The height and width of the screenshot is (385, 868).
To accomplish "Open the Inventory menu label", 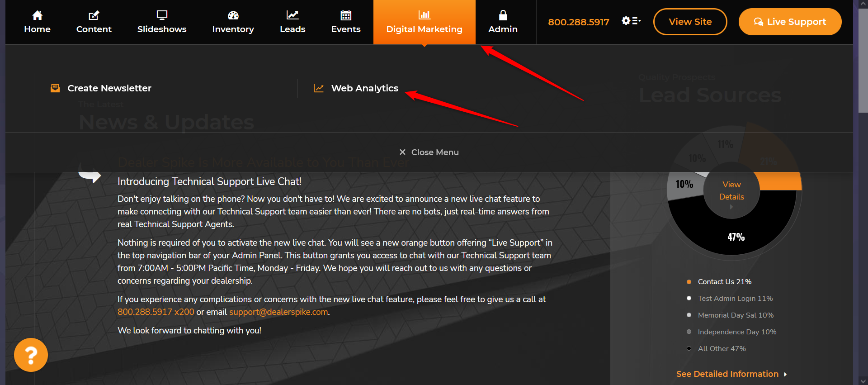I will pos(233,29).
